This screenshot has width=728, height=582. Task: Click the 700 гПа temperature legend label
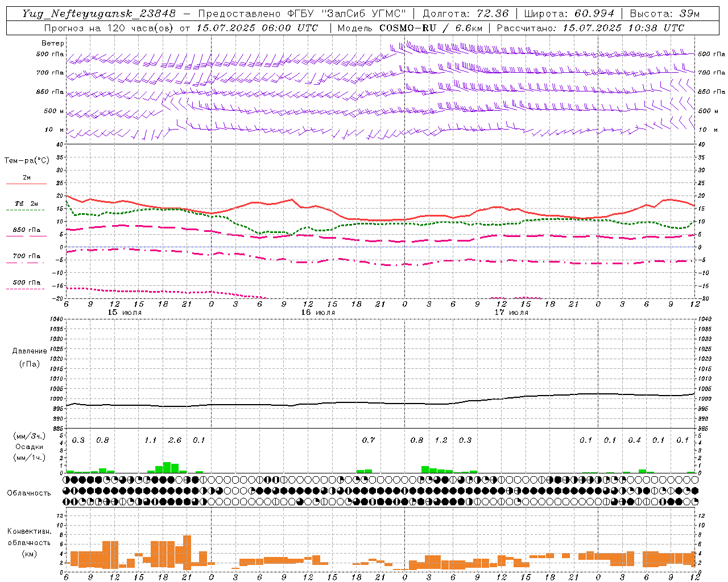point(27,256)
